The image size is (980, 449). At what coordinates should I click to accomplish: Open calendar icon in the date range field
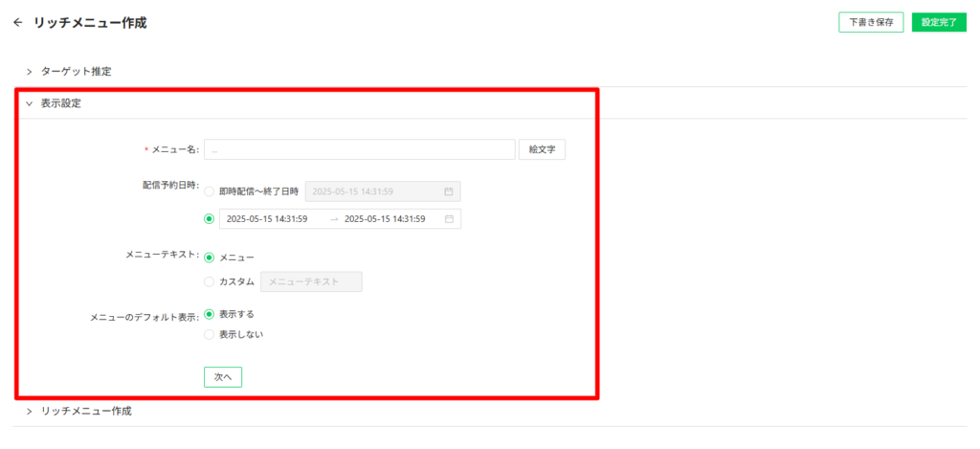[x=448, y=219]
